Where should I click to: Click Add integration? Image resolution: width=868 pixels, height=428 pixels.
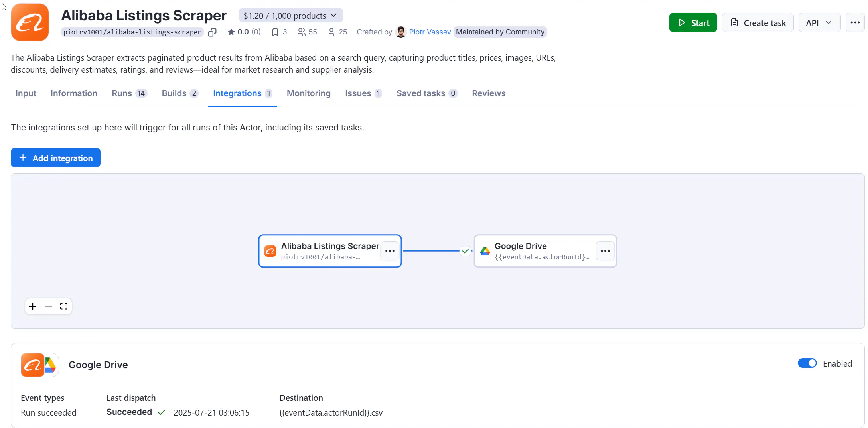(55, 158)
